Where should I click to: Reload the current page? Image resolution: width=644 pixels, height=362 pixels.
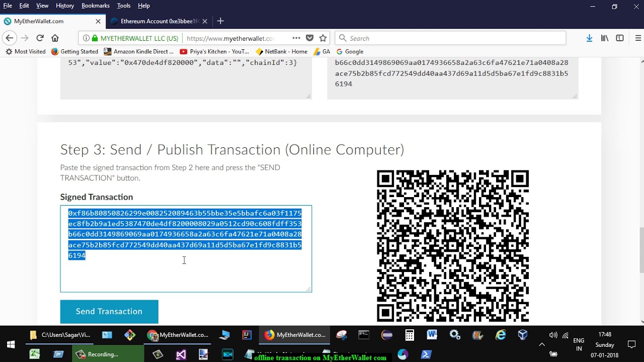pos(40,38)
